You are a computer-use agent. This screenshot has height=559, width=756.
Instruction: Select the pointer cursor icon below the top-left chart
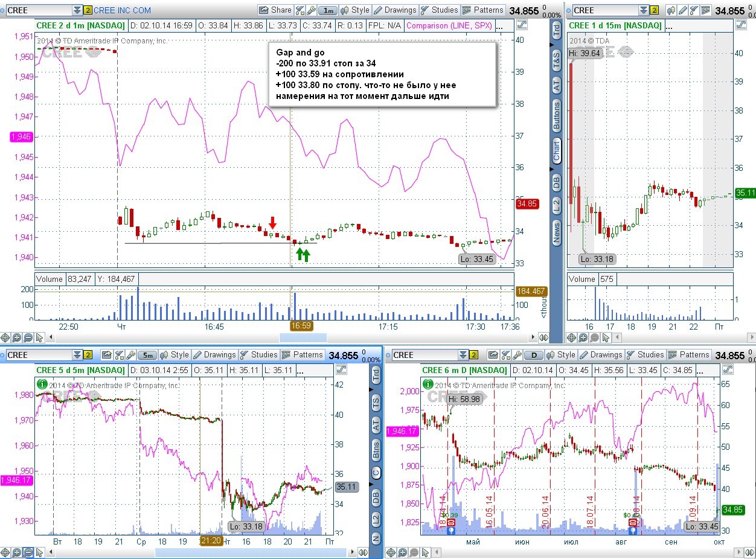39,337
